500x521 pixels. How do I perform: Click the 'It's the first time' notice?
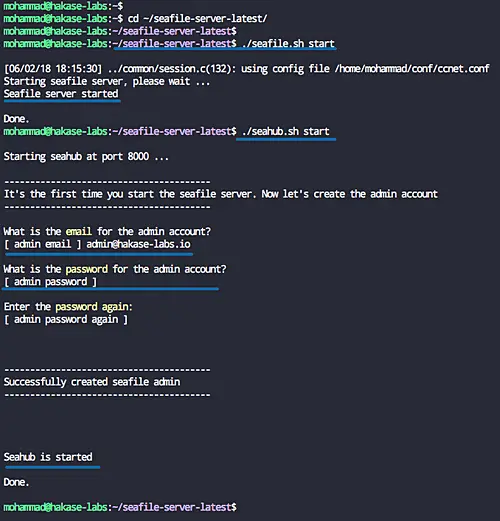click(221, 194)
